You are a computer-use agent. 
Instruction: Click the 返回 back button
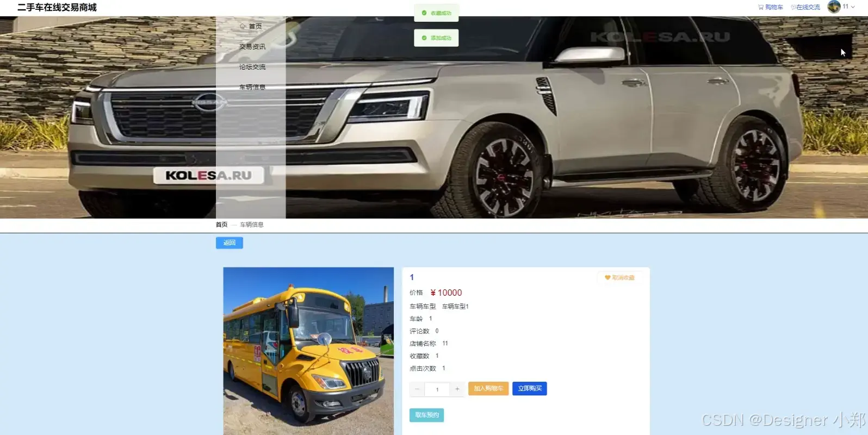coord(230,243)
